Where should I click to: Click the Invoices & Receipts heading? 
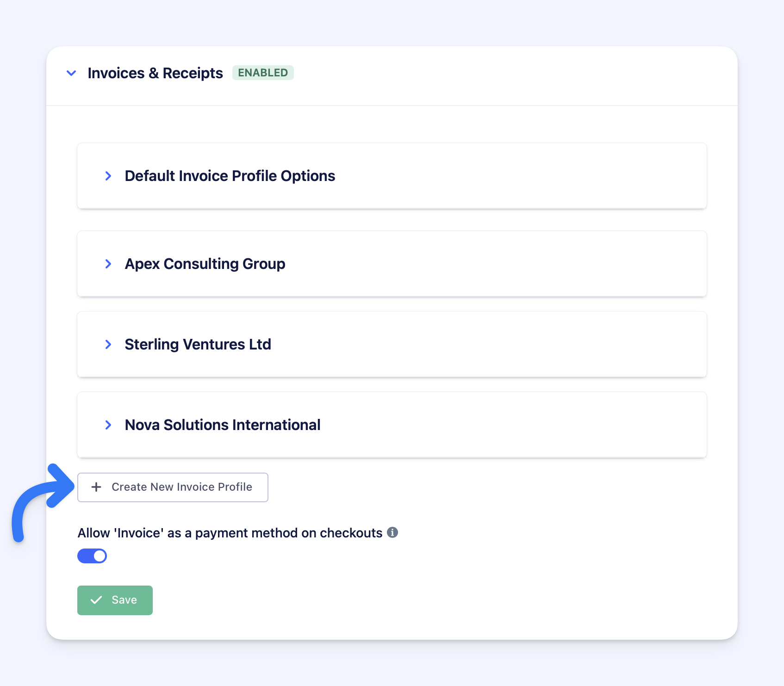coord(155,73)
